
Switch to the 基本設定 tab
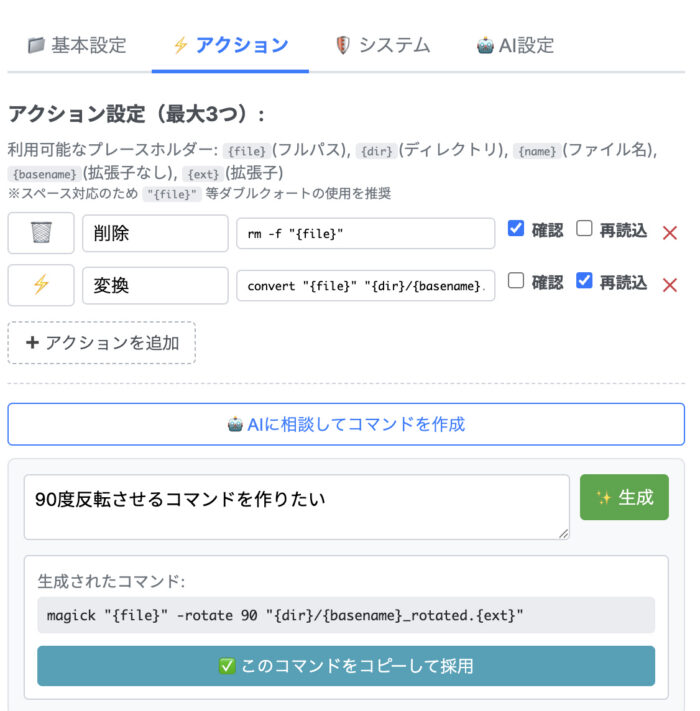tap(77, 45)
